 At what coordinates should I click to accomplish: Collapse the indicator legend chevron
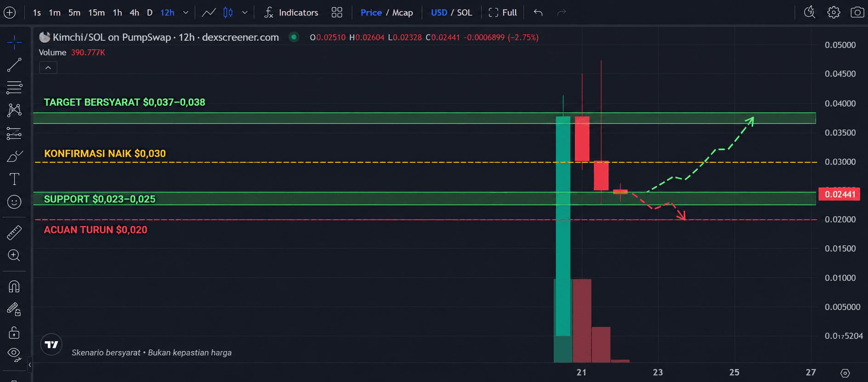pos(48,67)
